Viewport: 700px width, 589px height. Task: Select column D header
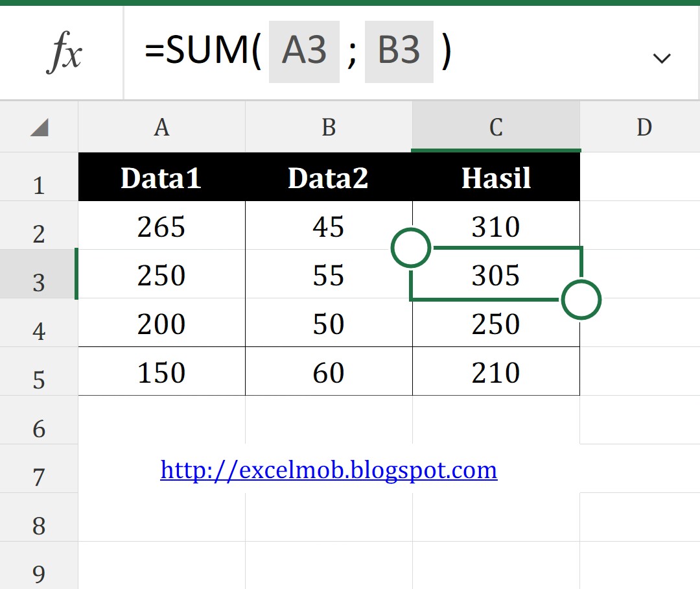(x=644, y=127)
